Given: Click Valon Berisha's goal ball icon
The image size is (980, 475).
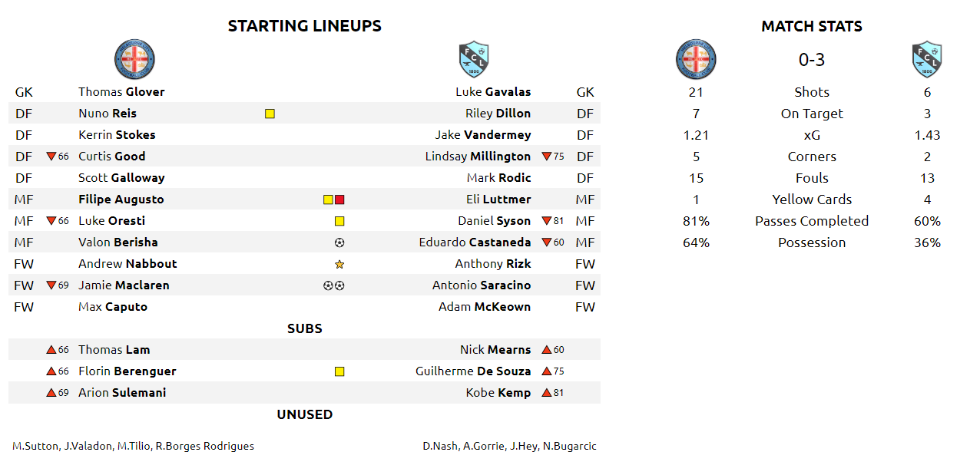Looking at the screenshot, I should (x=339, y=242).
